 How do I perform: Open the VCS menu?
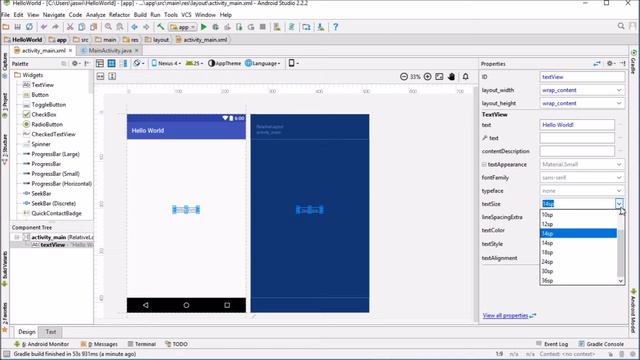pyautogui.click(x=186, y=15)
